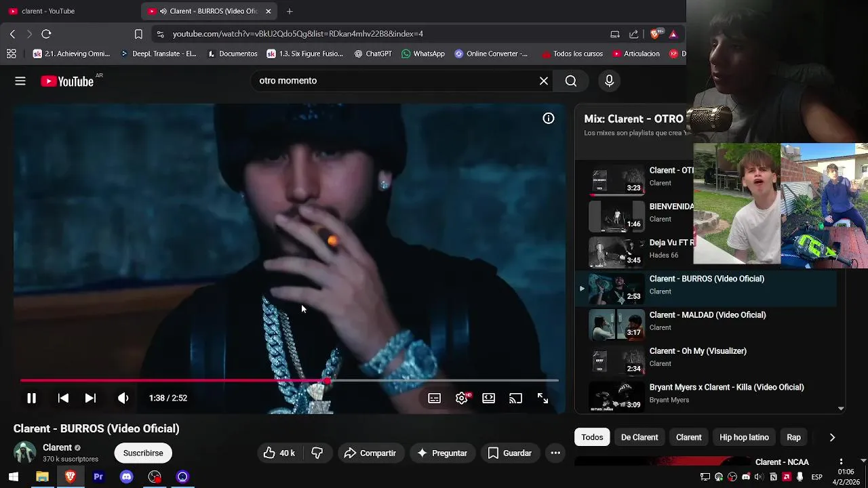Open Clarent channel name link

[x=57, y=447]
